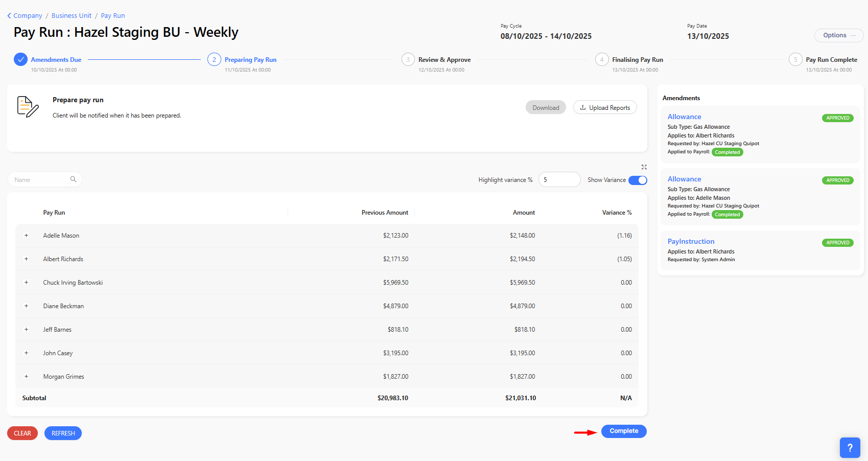Image resolution: width=868 pixels, height=461 pixels.
Task: Click the Pay Run Complete step label
Action: tap(831, 60)
